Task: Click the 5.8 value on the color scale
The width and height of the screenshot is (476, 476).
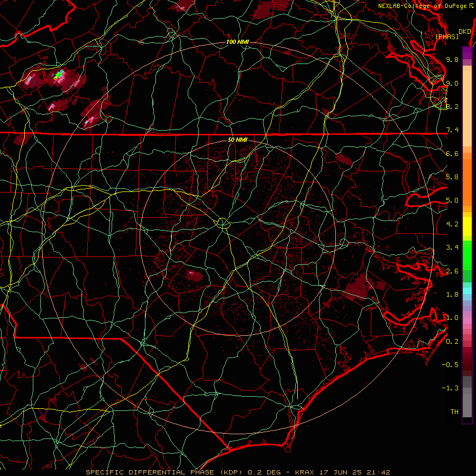Action: pos(452,177)
